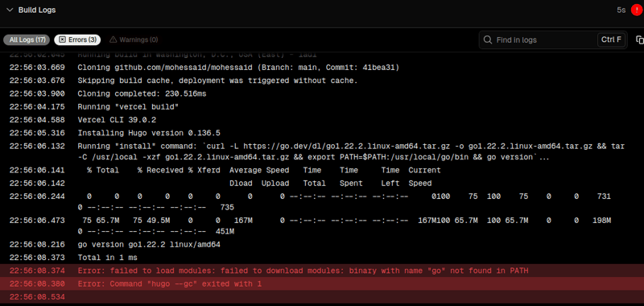Click error line "failed to load modules"
The height and width of the screenshot is (306, 644).
[x=303, y=271]
